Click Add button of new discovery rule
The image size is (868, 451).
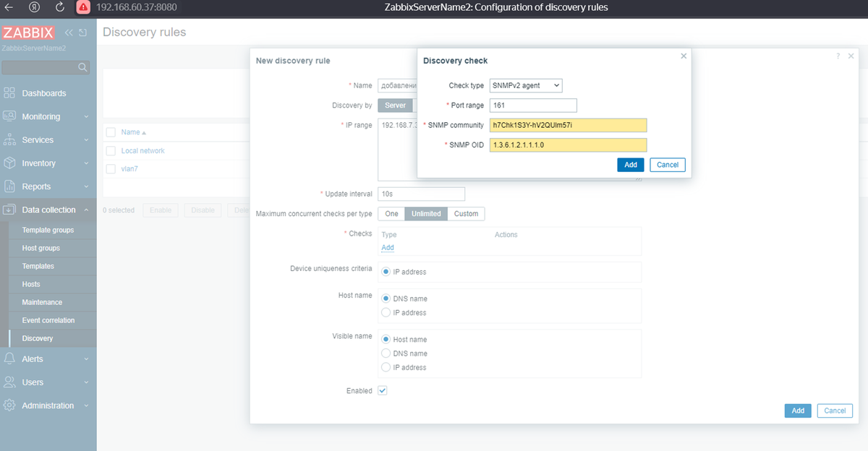click(798, 411)
